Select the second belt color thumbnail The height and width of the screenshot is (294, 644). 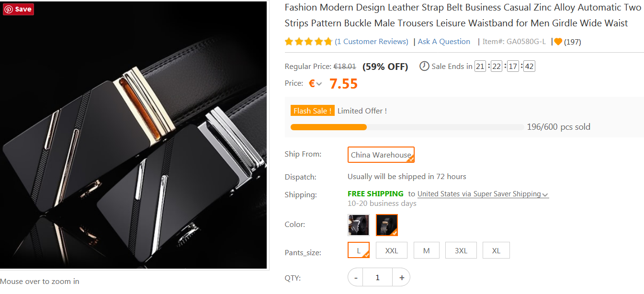[386, 225]
